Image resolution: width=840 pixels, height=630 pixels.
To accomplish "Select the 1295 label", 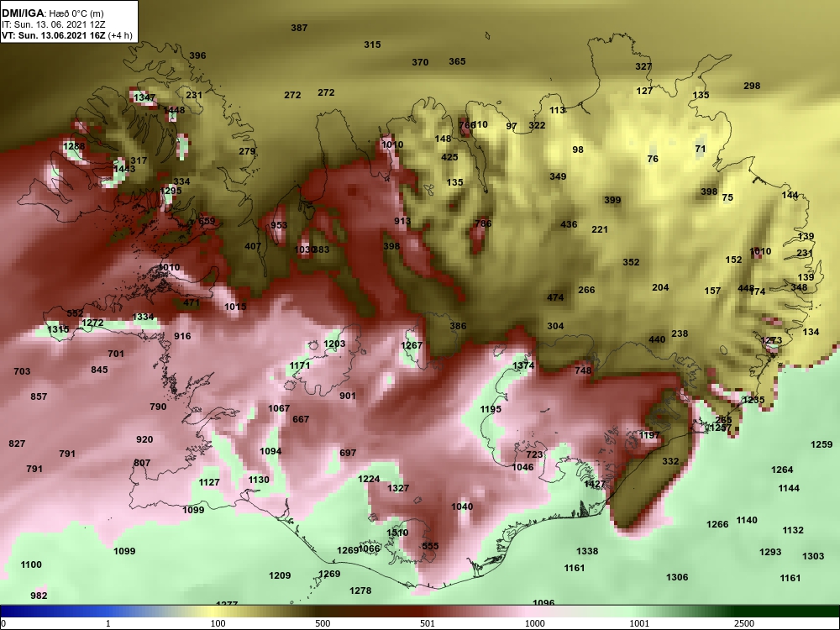I will 171,192.
